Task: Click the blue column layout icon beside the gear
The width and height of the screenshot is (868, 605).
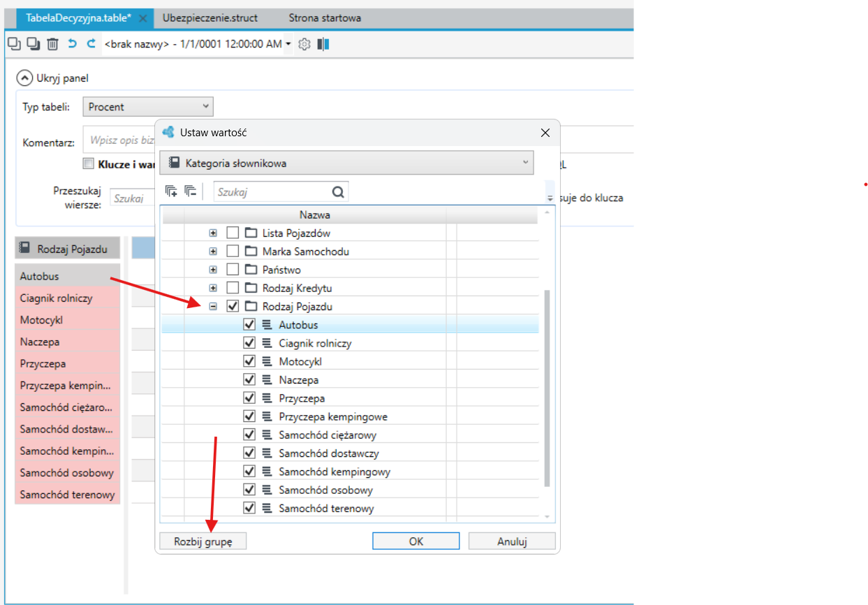Action: [x=323, y=44]
